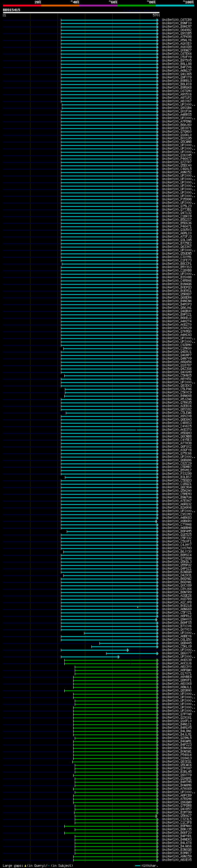Image resolution: width=197 pixels, height=868 pixels.
Task: Select hit label UniRef100_Q8SRH0
Action: point(176,690)
